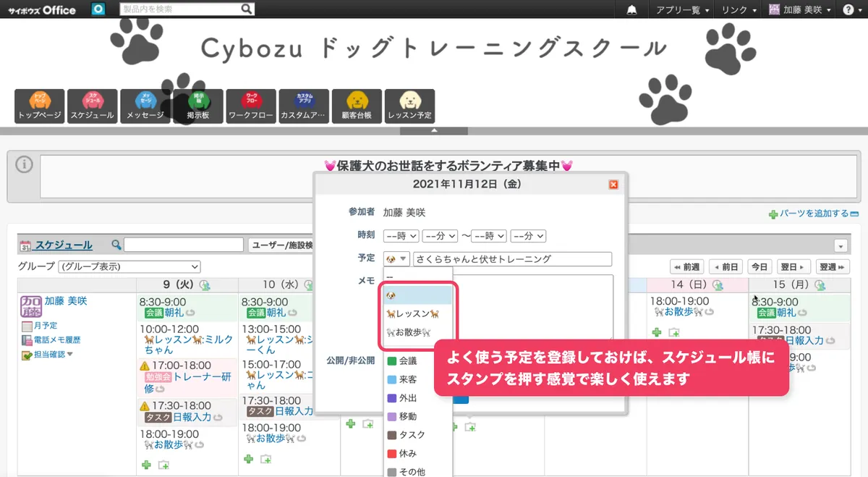Click the green plus under 9（火） column
The height and width of the screenshot is (477, 868).
coord(147,464)
